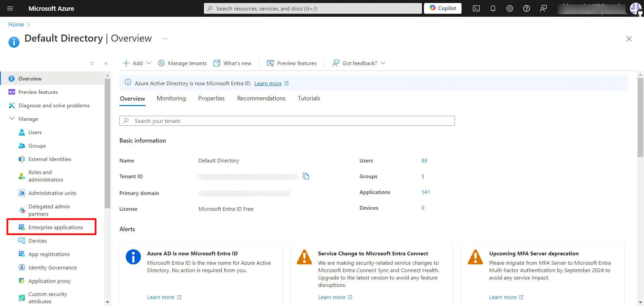Click the sidebar expand/collapse sort arrows
The width and height of the screenshot is (644, 306).
92,63
